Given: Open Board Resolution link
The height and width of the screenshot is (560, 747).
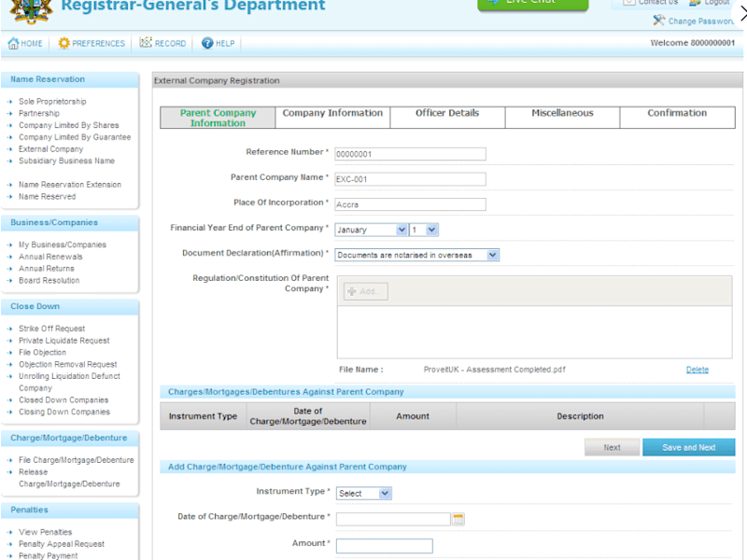Looking at the screenshot, I should (49, 281).
